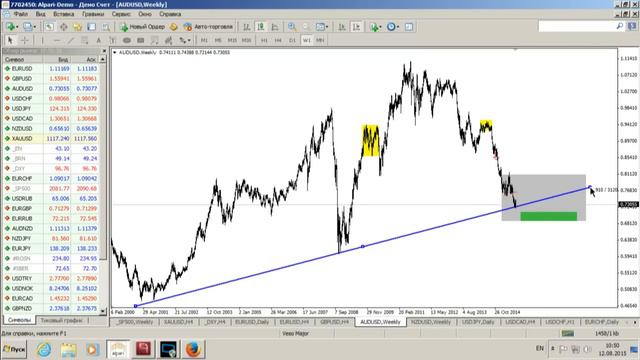Open the chart periods clock icon
Viewport: 640px width, 360px height.
[x=391, y=27]
